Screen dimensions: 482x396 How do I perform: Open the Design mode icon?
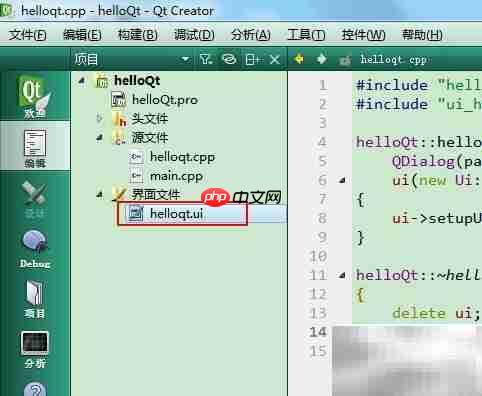[x=35, y=198]
